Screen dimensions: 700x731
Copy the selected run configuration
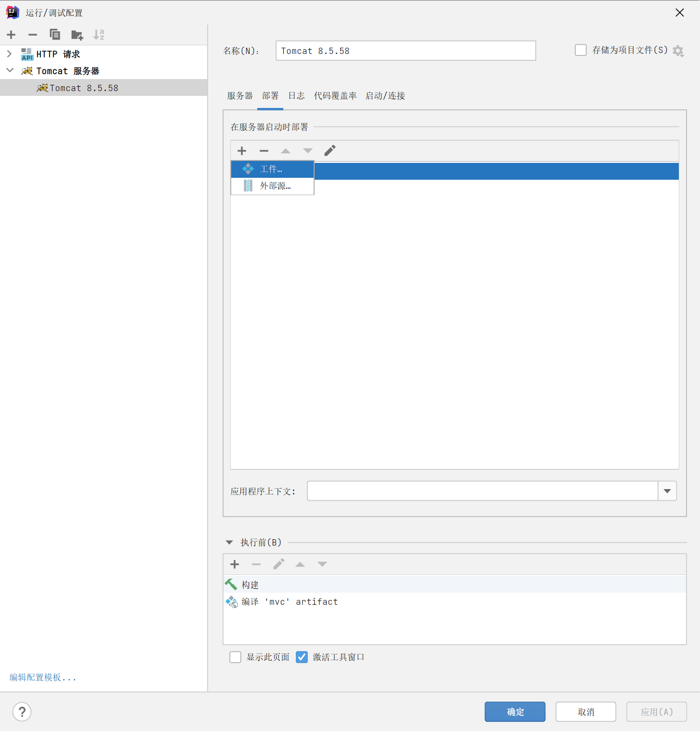(55, 35)
